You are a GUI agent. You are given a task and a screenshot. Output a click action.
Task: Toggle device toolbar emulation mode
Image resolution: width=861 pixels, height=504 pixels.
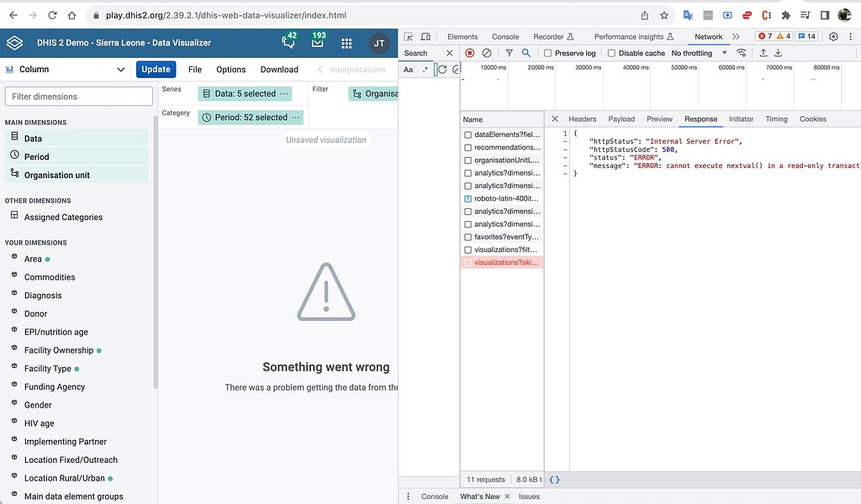[x=426, y=36]
